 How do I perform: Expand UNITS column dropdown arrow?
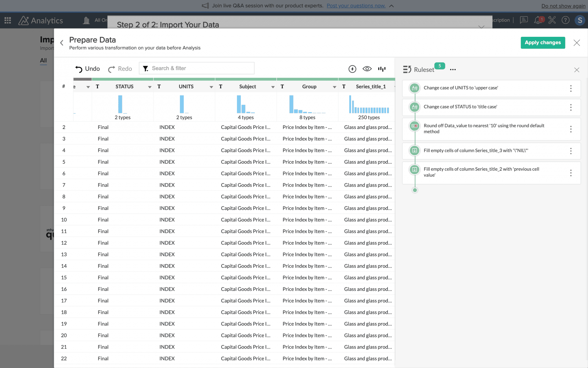pos(211,87)
